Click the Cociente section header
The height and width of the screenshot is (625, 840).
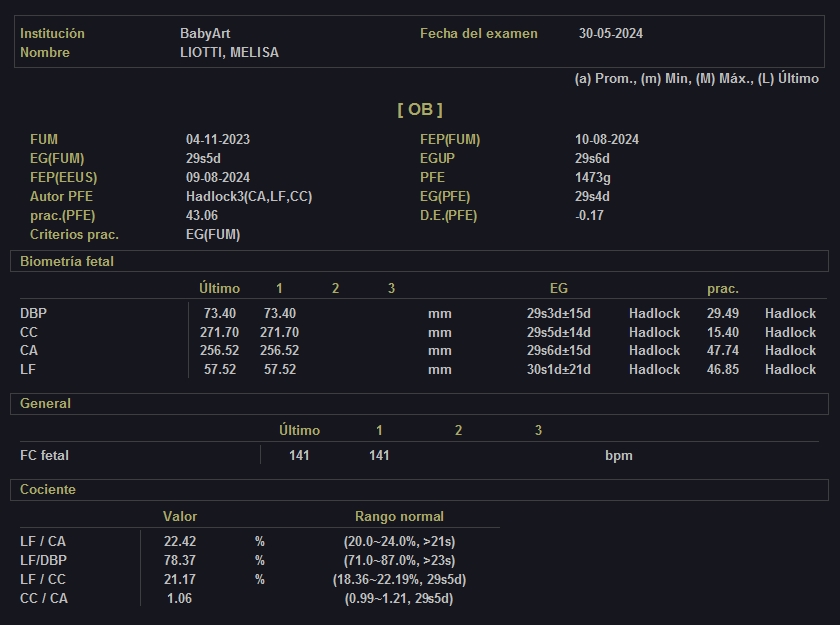click(48, 490)
